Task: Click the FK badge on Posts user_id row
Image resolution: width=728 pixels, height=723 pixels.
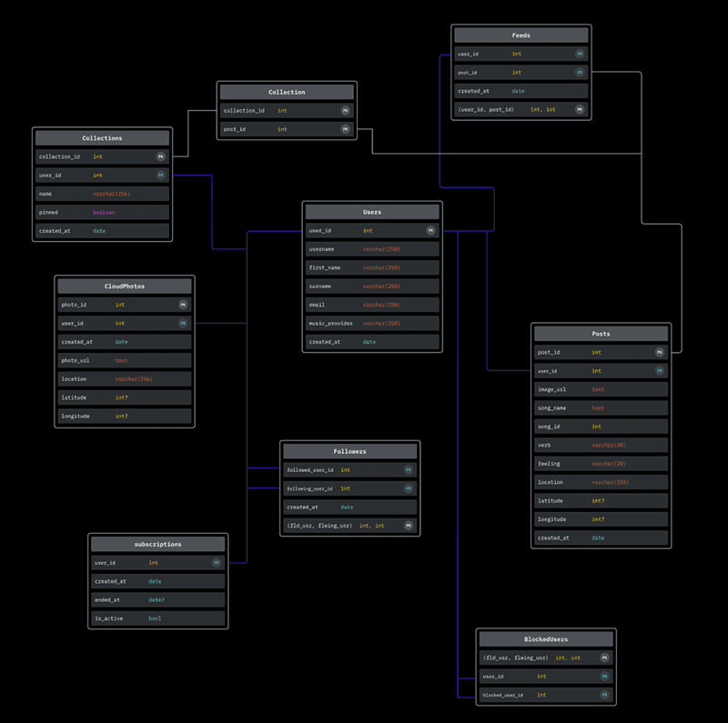Action: pyautogui.click(x=659, y=371)
